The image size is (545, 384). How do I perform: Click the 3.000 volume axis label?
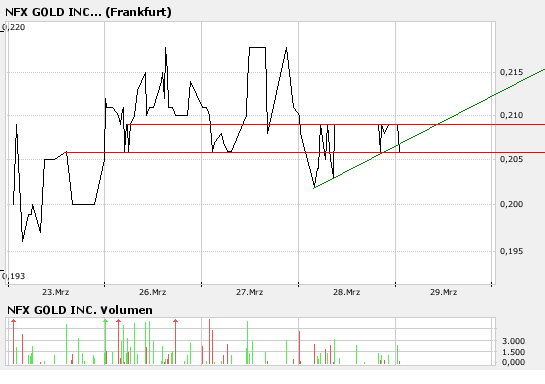point(513,341)
